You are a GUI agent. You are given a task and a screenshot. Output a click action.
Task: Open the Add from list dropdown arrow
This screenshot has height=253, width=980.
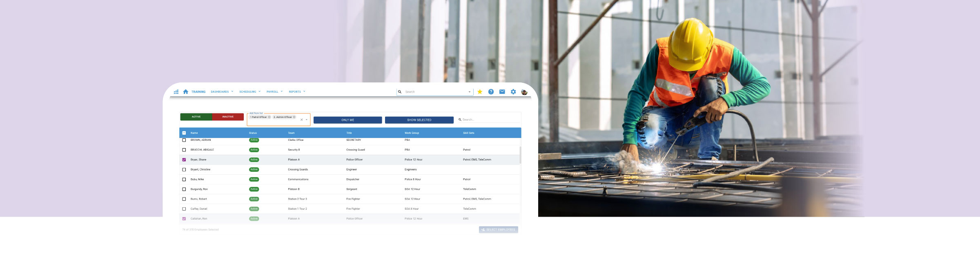tap(307, 120)
